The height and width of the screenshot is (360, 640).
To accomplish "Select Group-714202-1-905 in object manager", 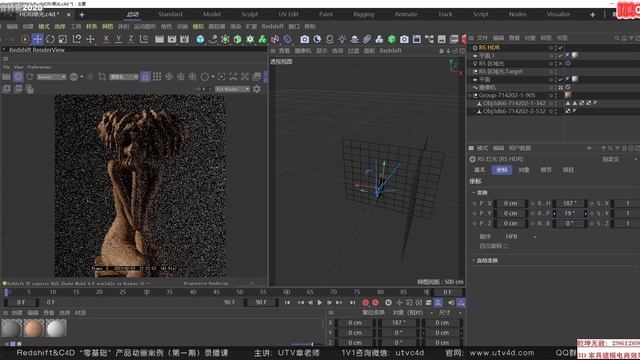I will 507,95.
